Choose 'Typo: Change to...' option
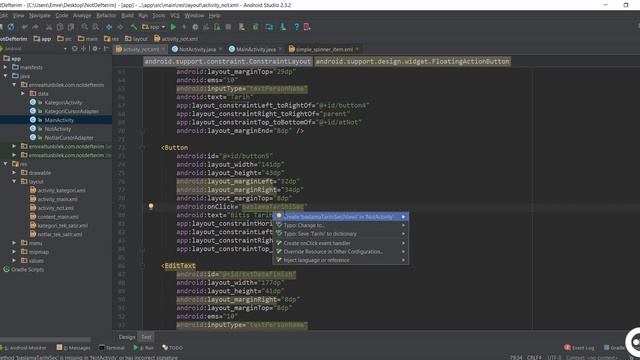The image size is (640, 360). click(x=341, y=225)
